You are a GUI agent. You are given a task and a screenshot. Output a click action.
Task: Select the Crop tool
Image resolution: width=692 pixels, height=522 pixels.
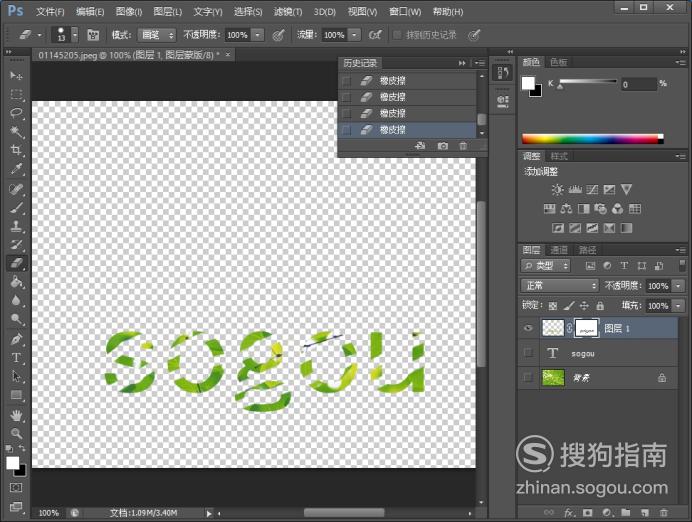click(16, 150)
